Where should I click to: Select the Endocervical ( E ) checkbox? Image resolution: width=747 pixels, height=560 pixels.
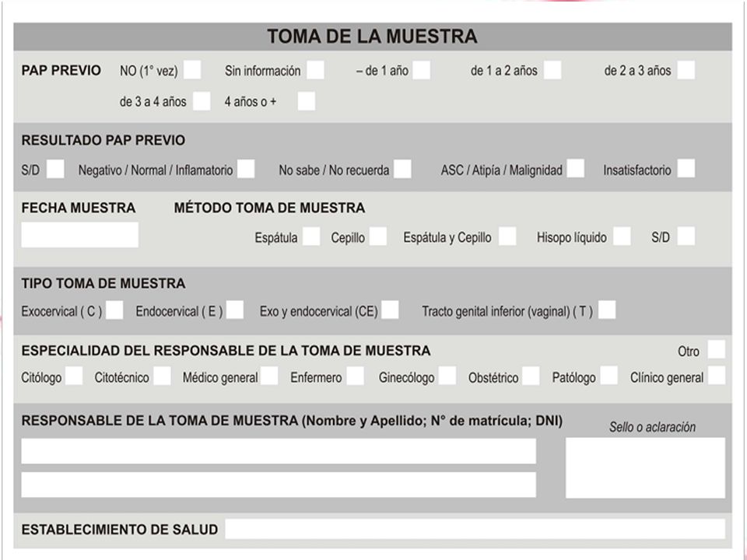[235, 310]
